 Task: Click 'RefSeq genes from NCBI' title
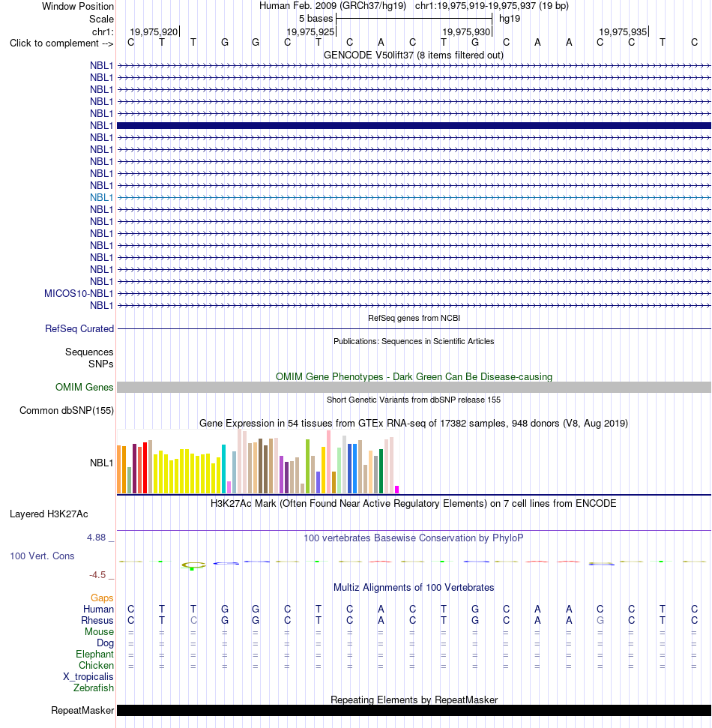414,318
